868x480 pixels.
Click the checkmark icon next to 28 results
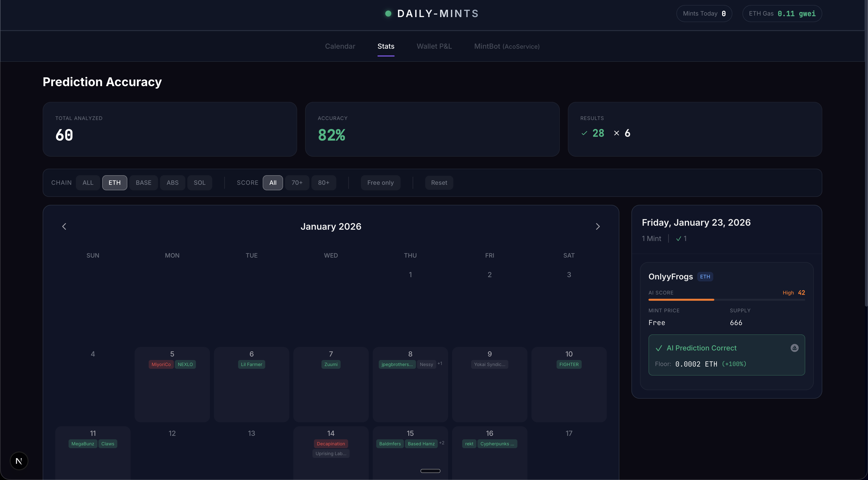point(584,133)
